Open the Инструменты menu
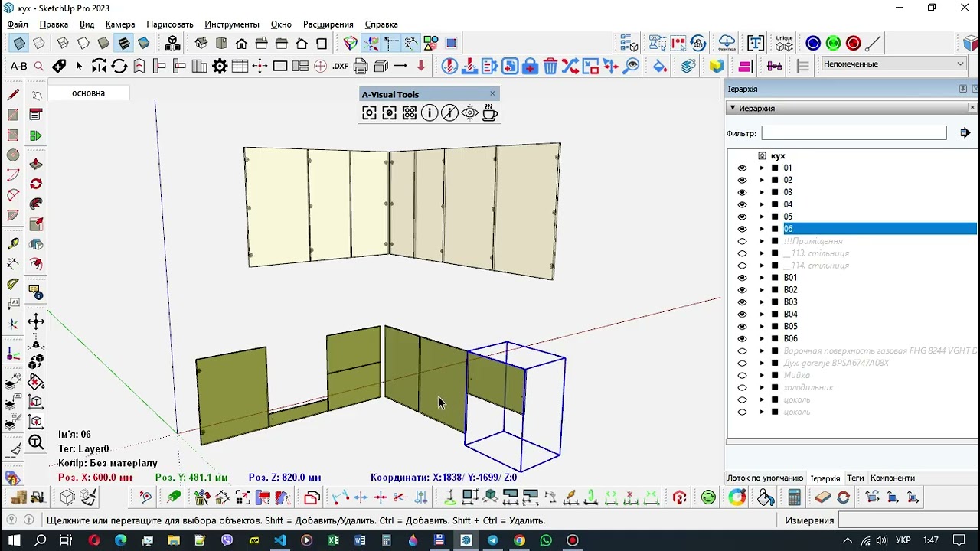 click(232, 24)
